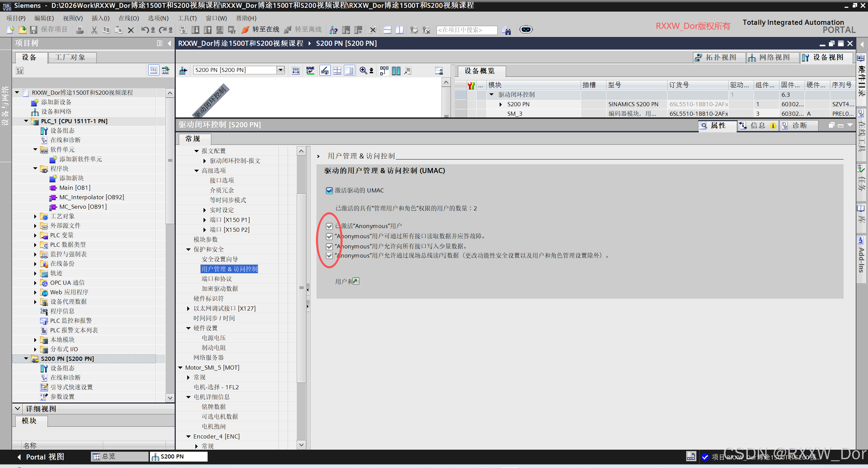
Task: Click the zoom magnifier in device view toolbar
Action: click(363, 70)
